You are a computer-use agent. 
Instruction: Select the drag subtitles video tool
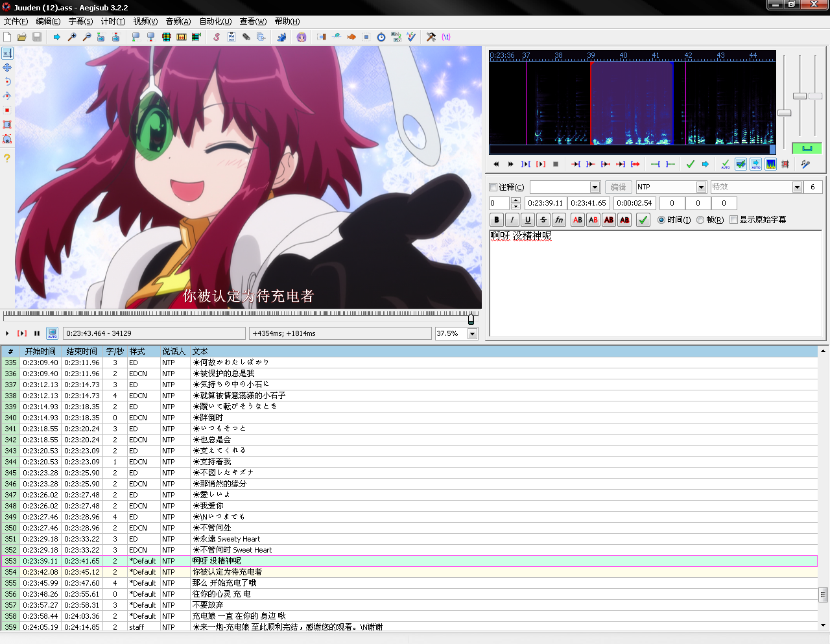(7, 67)
